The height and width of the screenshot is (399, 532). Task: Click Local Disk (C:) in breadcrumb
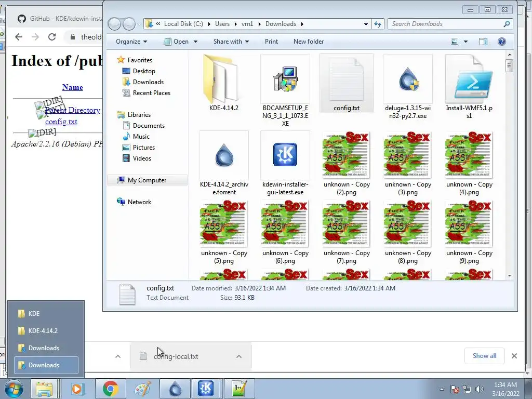(183, 24)
